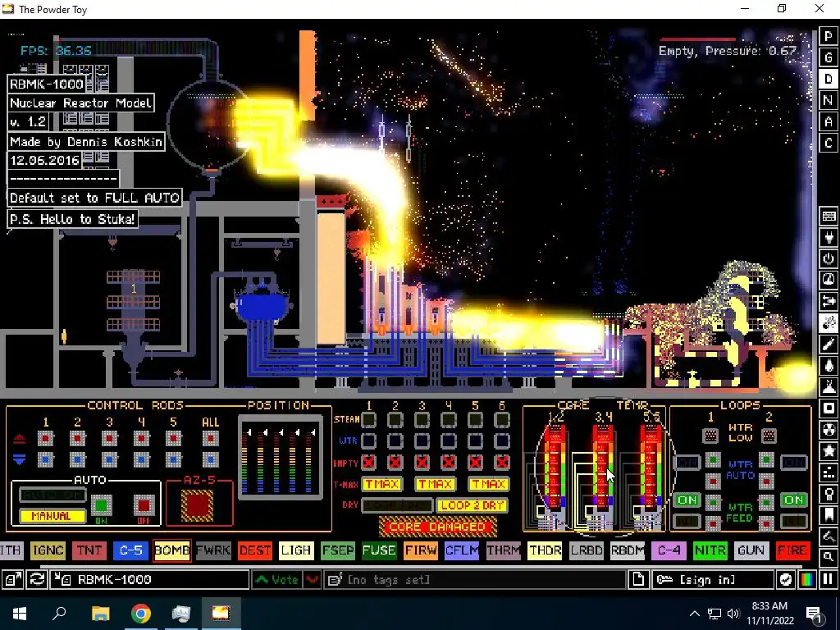The height and width of the screenshot is (630, 840).
Task: Open the Game of Life category
Action: (x=829, y=472)
